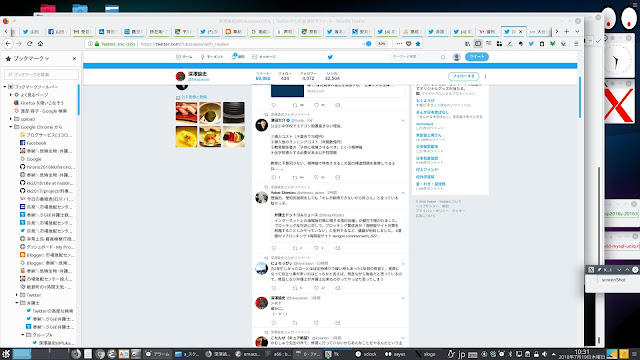This screenshot has height=360, width=640.
Task: Open Twitter モーメント nav link
Action: 212,57
